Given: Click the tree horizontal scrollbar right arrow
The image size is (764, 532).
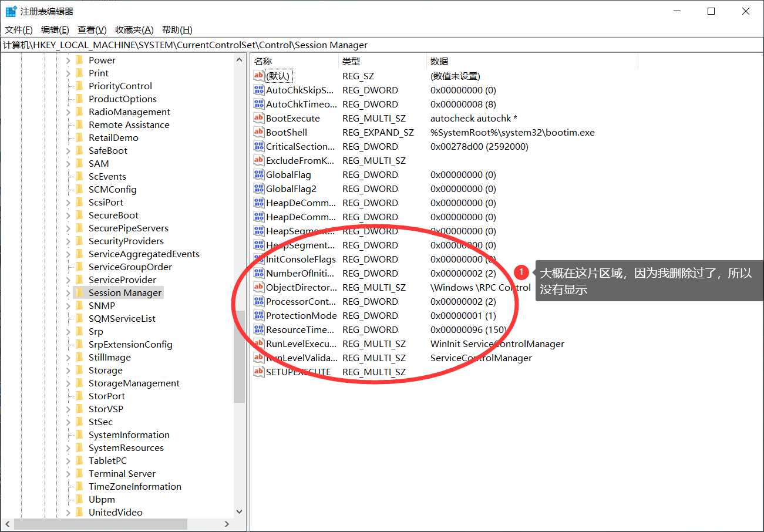Looking at the screenshot, I should pos(227,524).
